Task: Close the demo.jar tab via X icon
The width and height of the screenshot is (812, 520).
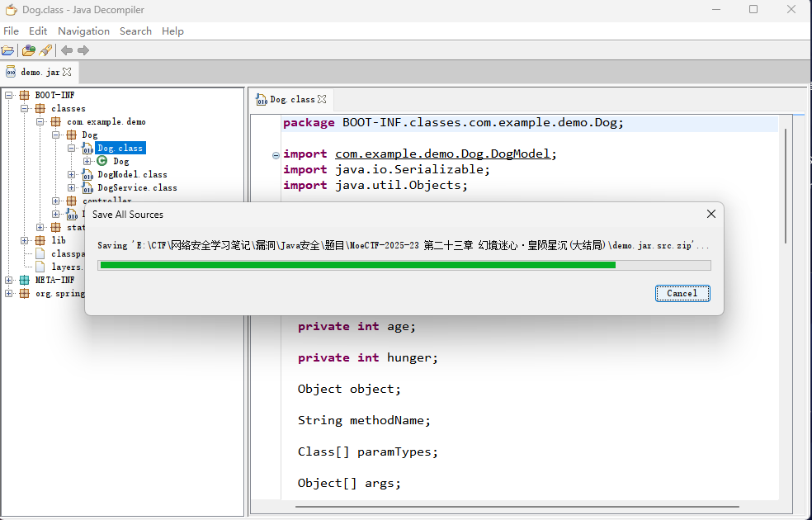Action: point(68,72)
